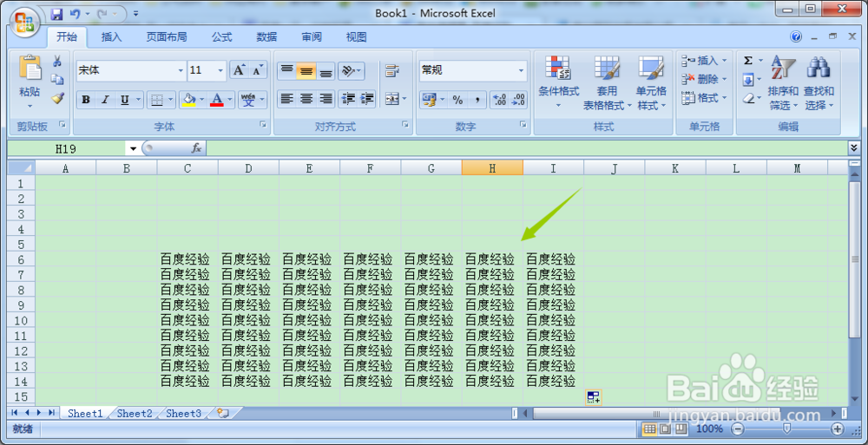Image resolution: width=868 pixels, height=445 pixels.
Task: Toggle middle vertical alignment
Action: (306, 71)
